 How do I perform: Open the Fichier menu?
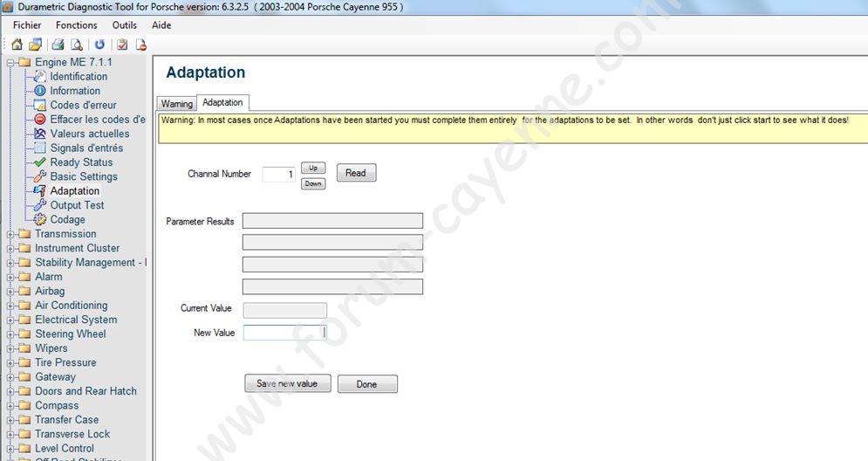(x=27, y=25)
